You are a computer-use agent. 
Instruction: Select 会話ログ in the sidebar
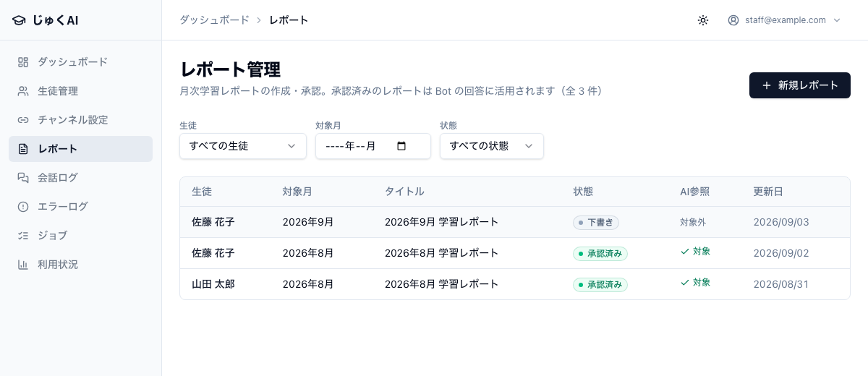click(x=80, y=178)
